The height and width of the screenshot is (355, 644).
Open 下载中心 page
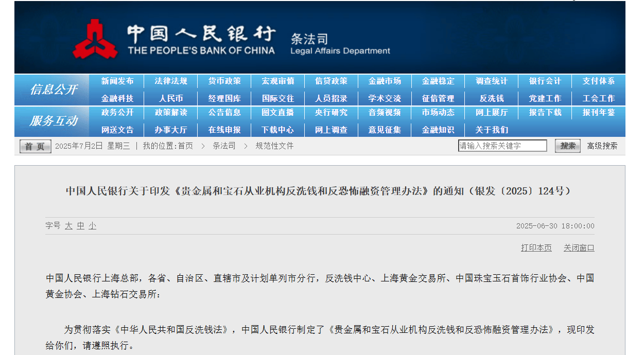[x=278, y=130]
